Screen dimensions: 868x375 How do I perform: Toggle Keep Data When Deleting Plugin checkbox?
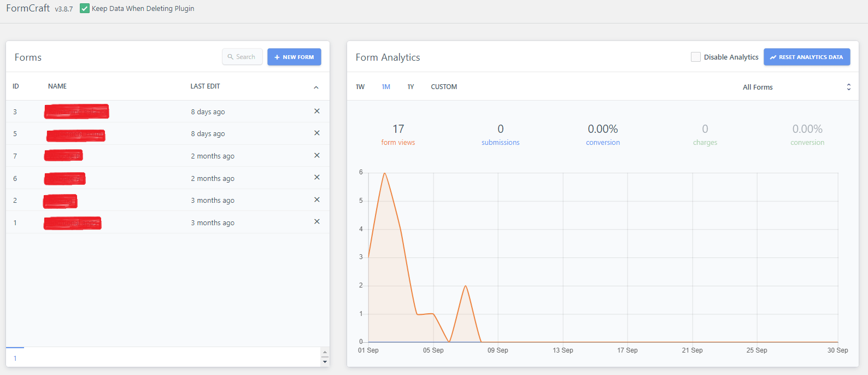(85, 8)
